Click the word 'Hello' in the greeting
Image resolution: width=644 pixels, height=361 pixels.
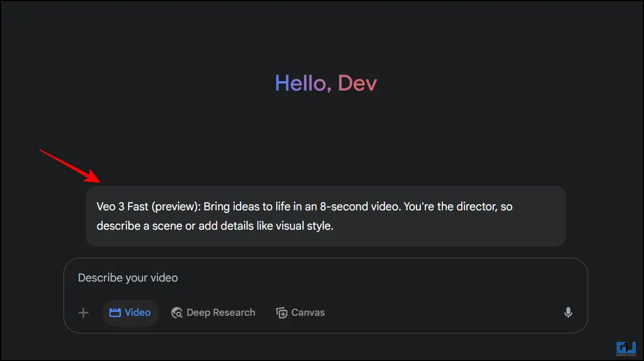300,83
